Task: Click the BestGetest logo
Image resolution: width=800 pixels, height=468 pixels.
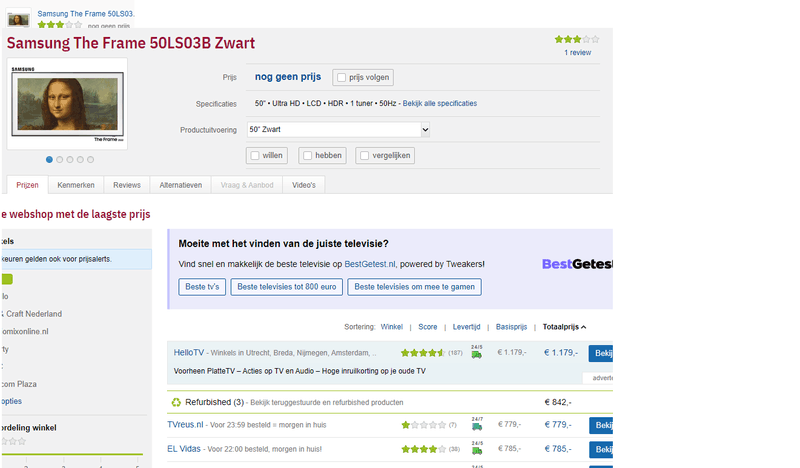Action: [x=577, y=264]
